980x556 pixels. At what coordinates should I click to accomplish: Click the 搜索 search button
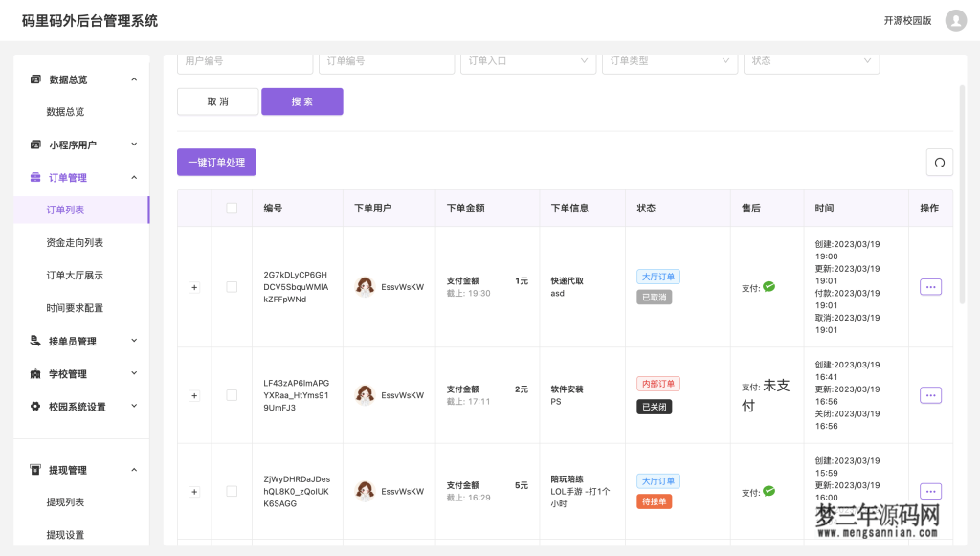(302, 100)
